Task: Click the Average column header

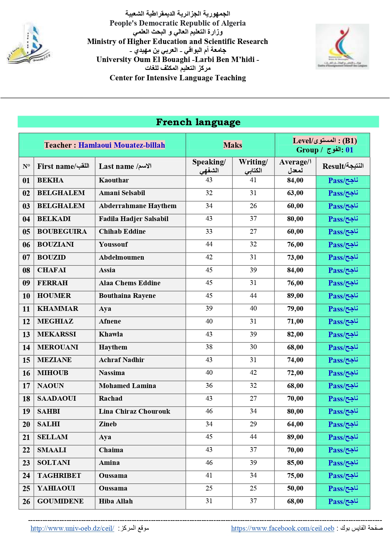Action: coord(295,166)
